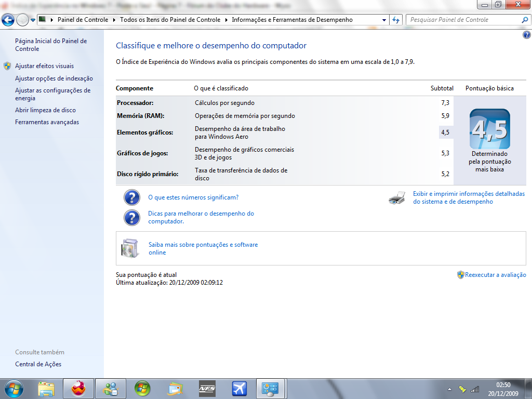Open Ferramentas avançadas
This screenshot has height=399, width=532.
[x=47, y=122]
